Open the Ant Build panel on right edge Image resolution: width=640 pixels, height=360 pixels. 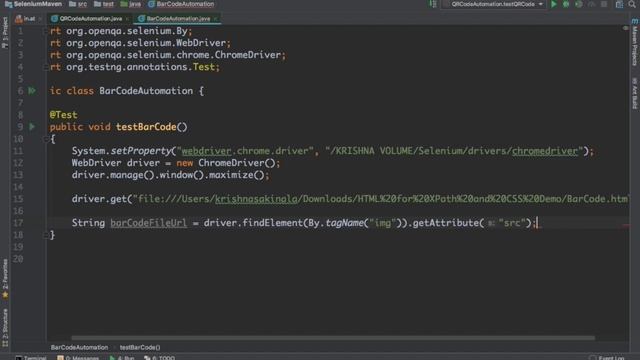tap(635, 93)
